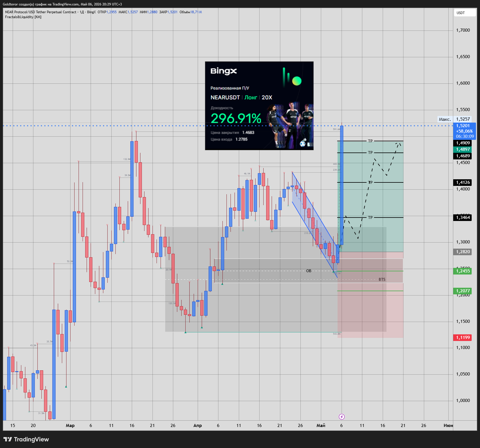This screenshot has height=448, width=480.
Task: Click the TP label at the 1,4689 line
Action: [x=370, y=152]
